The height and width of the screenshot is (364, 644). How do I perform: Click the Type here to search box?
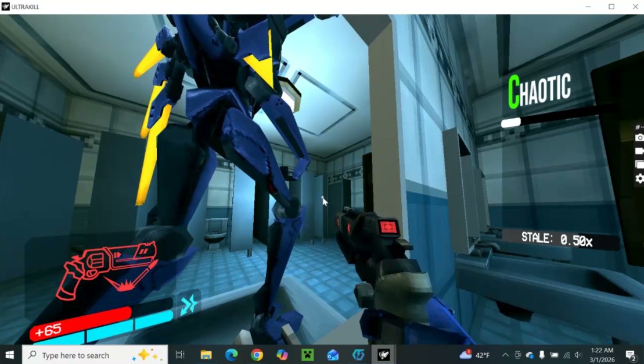point(95,355)
